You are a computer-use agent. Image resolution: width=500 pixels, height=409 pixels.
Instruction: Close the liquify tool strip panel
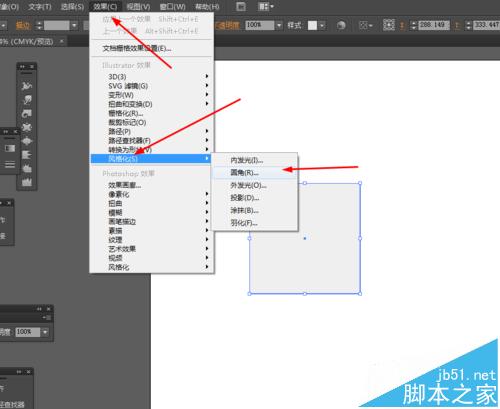[x=32, y=67]
